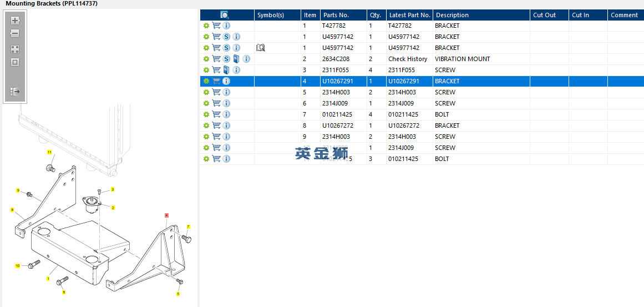
Task: Select callout 3 on the diagram
Action: tap(113, 189)
